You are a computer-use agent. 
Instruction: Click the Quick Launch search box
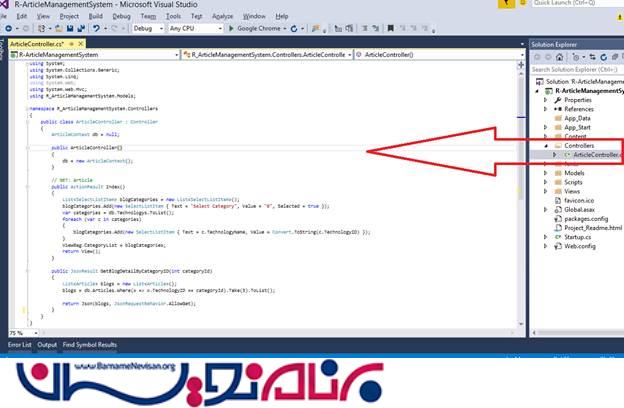(577, 3)
